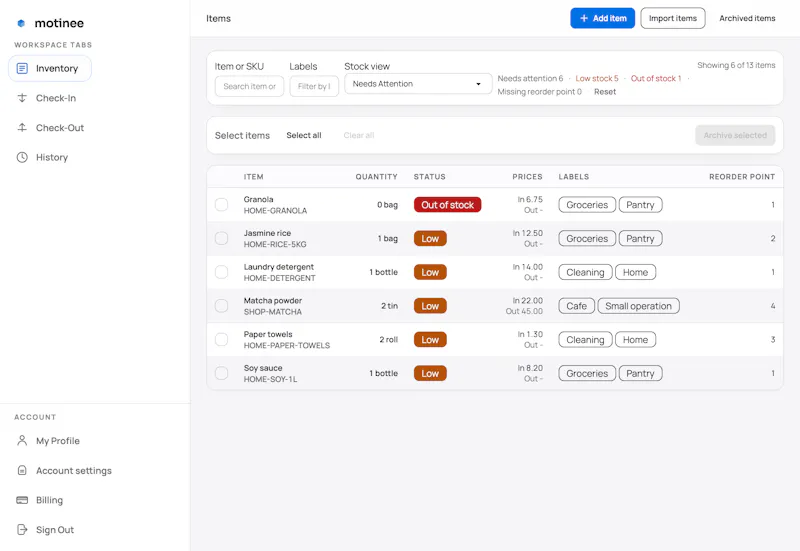Click the Inventory list icon
Viewport: 800px width, 551px height.
point(22,68)
